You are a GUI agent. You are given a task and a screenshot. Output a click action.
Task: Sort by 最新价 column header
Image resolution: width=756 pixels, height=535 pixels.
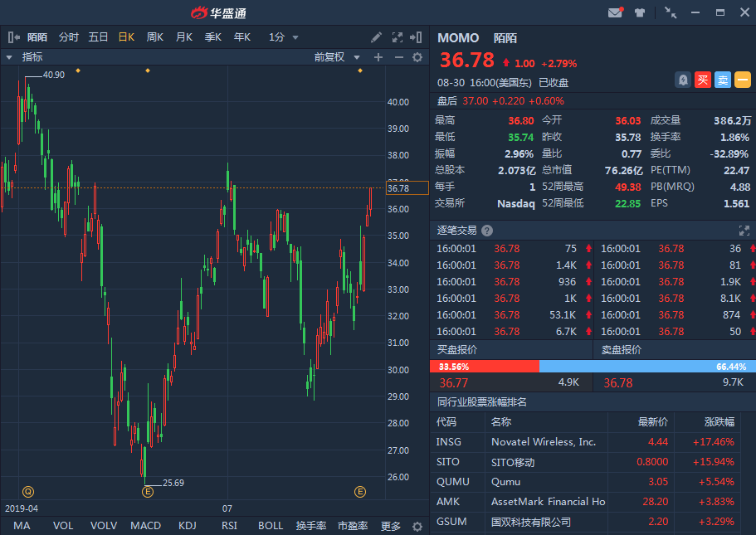653,422
